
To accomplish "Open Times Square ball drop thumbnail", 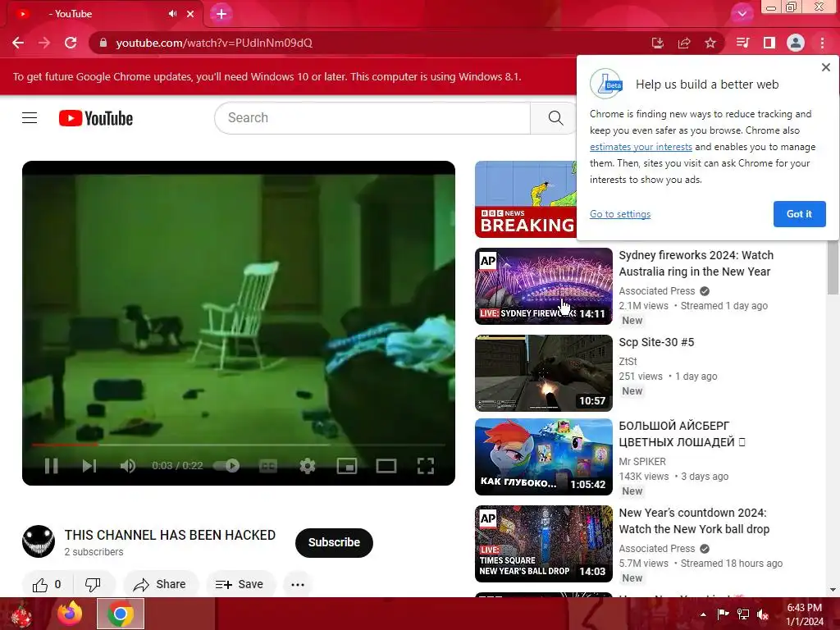I will point(543,544).
